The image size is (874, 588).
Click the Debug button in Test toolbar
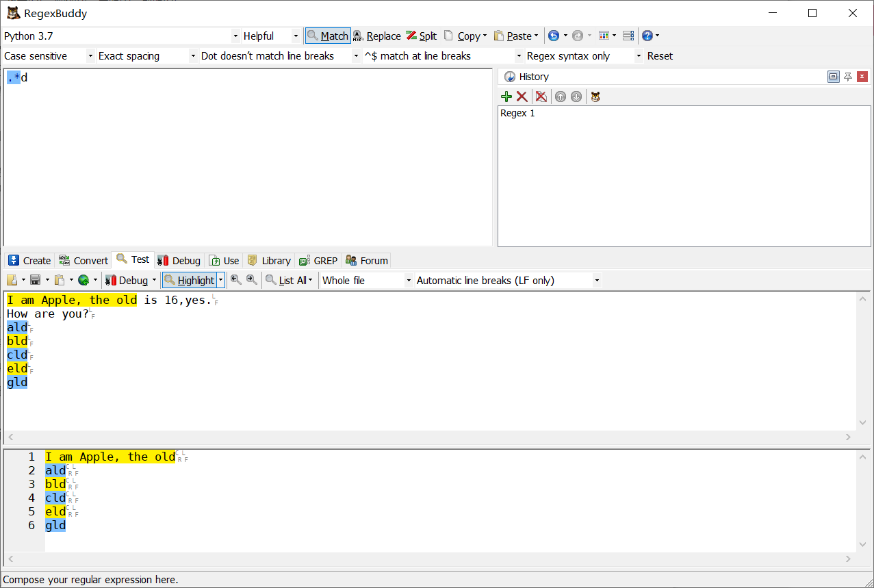point(127,280)
